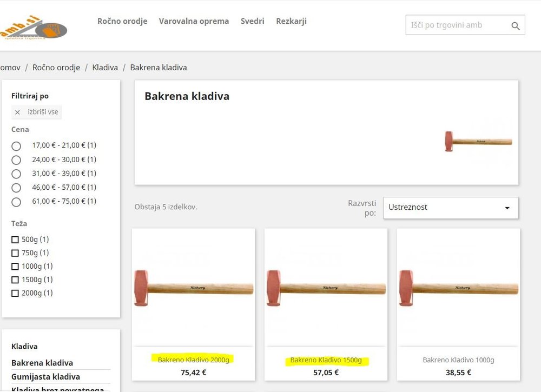
Task: Click the Bakrena kladiva breadcrumb
Action: (159, 68)
